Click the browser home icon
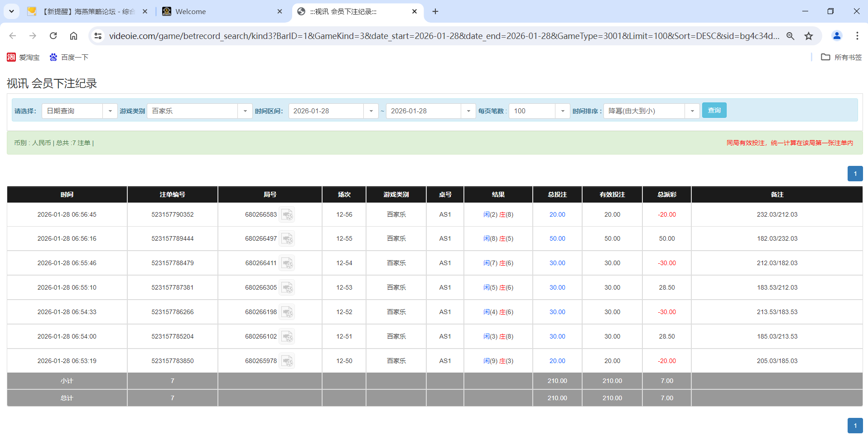The image size is (868, 441). pos(73,36)
